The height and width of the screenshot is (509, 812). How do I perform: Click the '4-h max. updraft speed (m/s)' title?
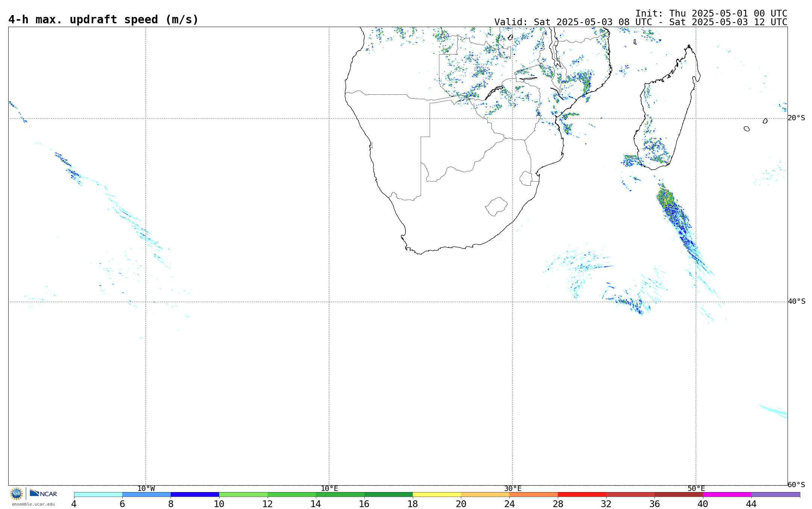pyautogui.click(x=103, y=20)
